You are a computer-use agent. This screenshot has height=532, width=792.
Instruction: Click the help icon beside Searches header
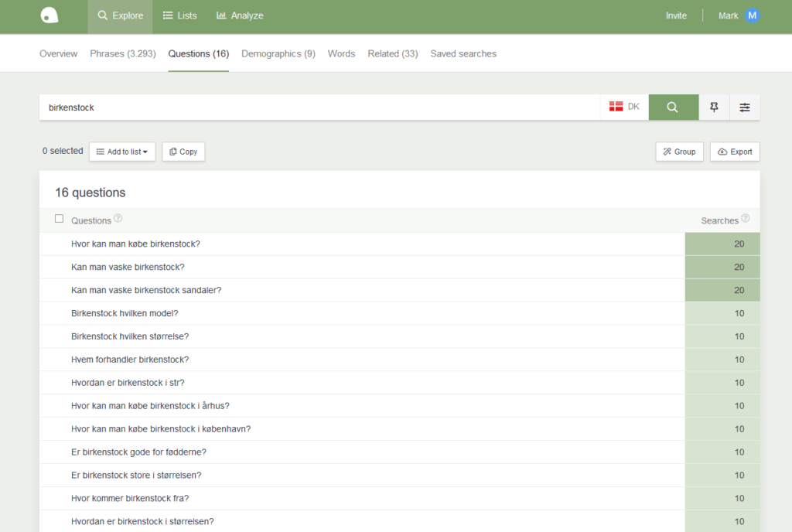coord(745,218)
